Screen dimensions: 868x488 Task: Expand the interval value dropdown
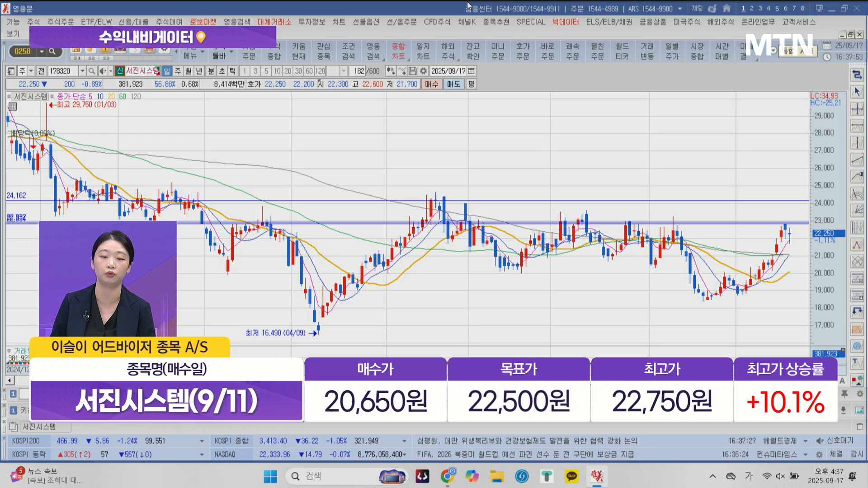click(x=344, y=71)
